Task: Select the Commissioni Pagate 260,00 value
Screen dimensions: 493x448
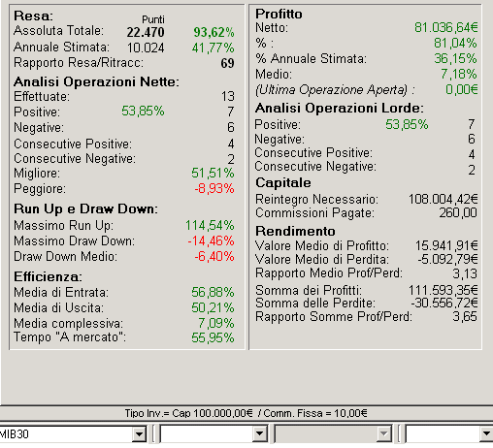Action: pyautogui.click(x=458, y=212)
